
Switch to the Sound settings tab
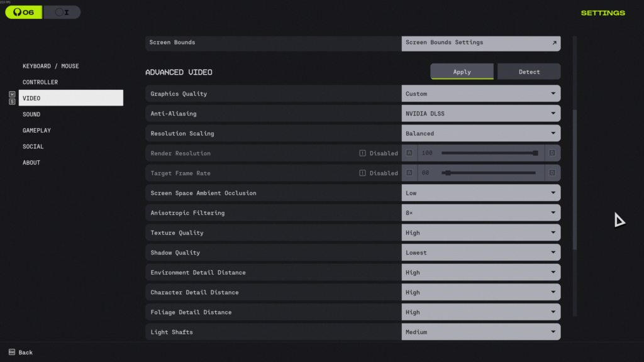coord(31,114)
